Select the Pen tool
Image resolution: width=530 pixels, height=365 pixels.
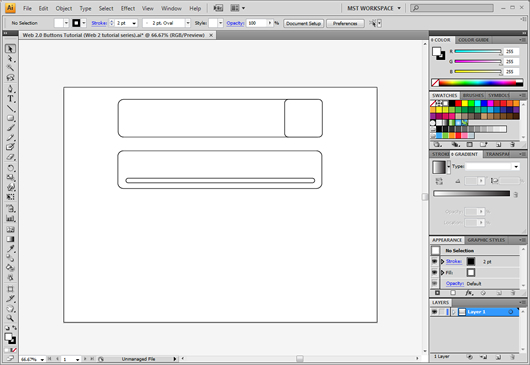coord(10,89)
